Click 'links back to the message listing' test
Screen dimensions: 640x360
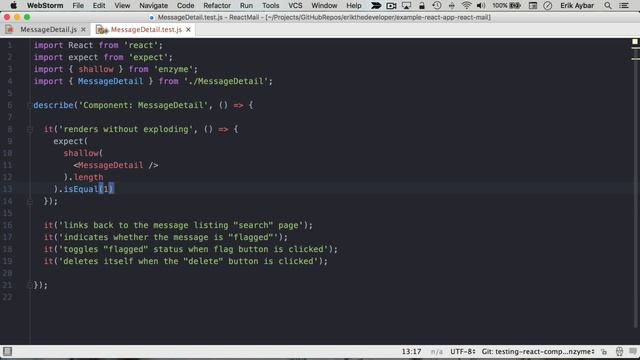click(x=178, y=225)
